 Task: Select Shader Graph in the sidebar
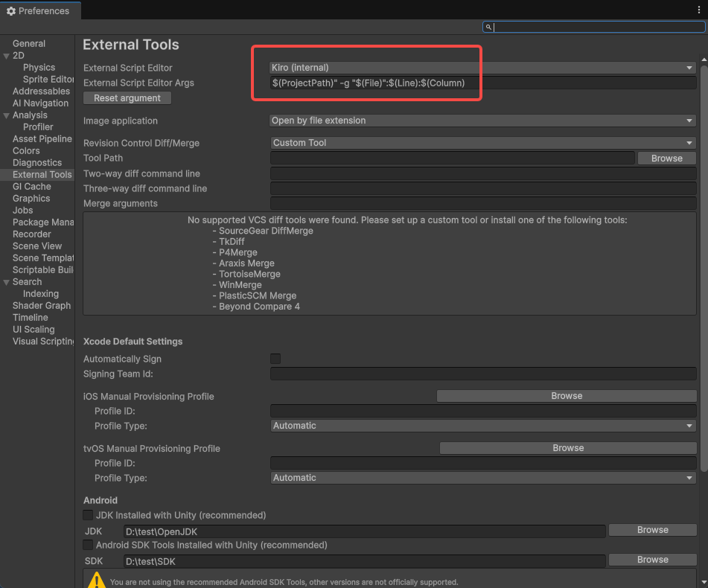42,305
